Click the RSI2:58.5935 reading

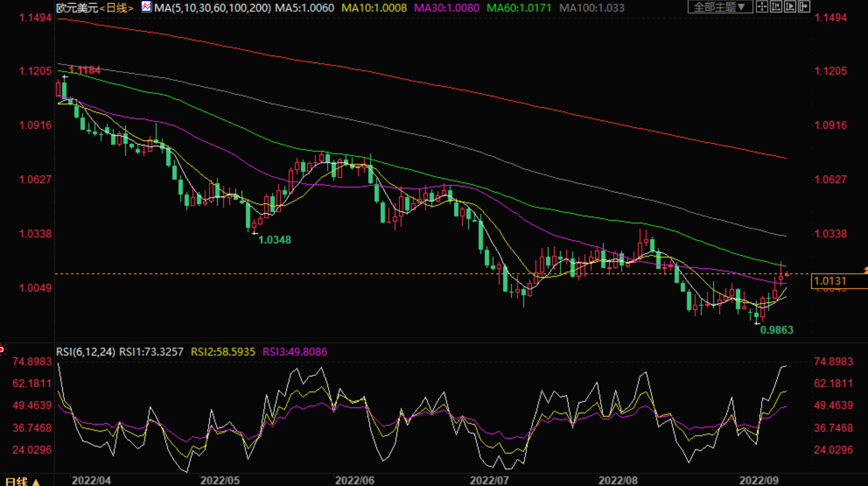coord(223,352)
